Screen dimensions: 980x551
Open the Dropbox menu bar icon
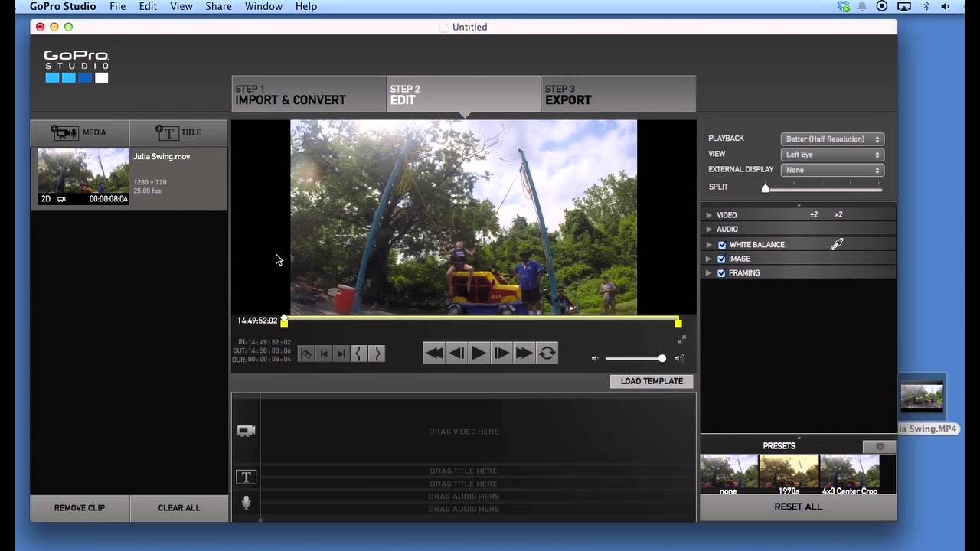844,6
